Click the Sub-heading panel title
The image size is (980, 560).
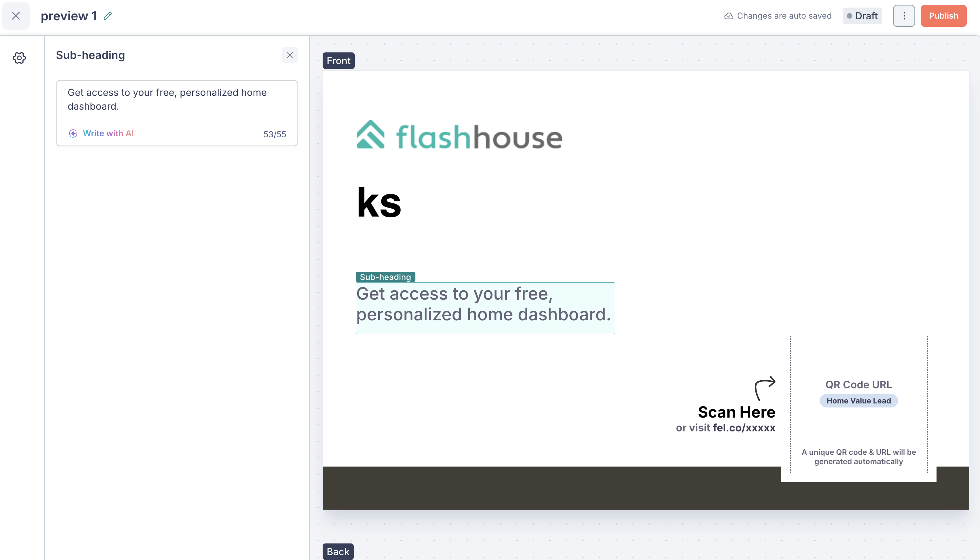[90, 56]
